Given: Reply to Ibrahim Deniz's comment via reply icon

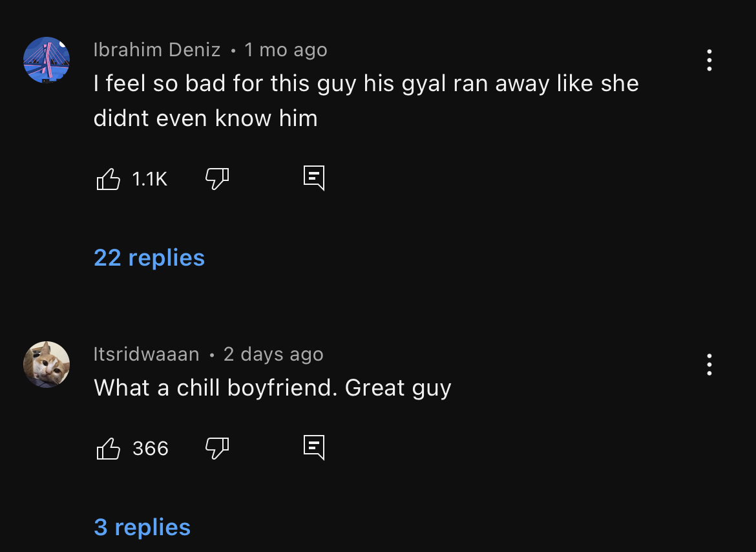Looking at the screenshot, I should click(314, 178).
